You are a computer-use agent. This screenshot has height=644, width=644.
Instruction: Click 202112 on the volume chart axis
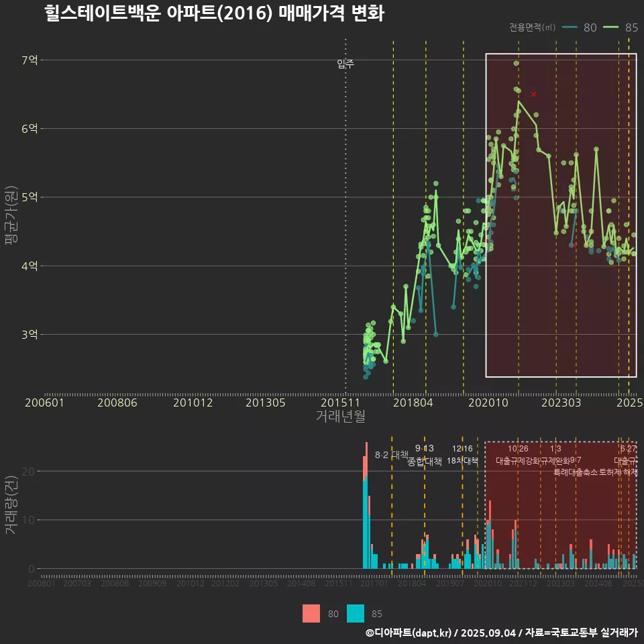[x=523, y=583]
